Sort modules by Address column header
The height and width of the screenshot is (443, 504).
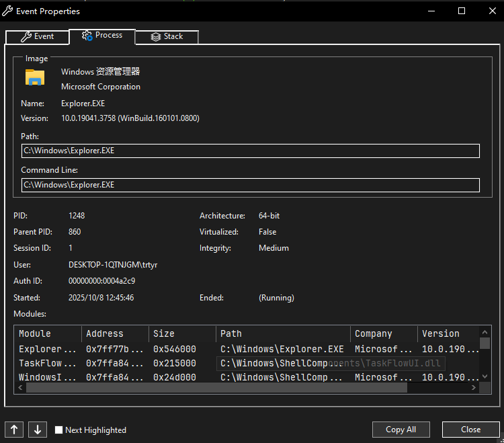[114, 333]
